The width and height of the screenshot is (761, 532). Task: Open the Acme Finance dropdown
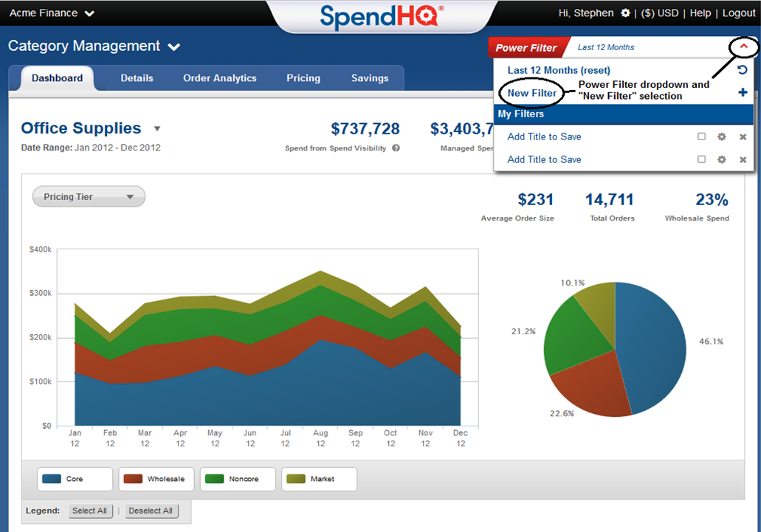click(52, 13)
